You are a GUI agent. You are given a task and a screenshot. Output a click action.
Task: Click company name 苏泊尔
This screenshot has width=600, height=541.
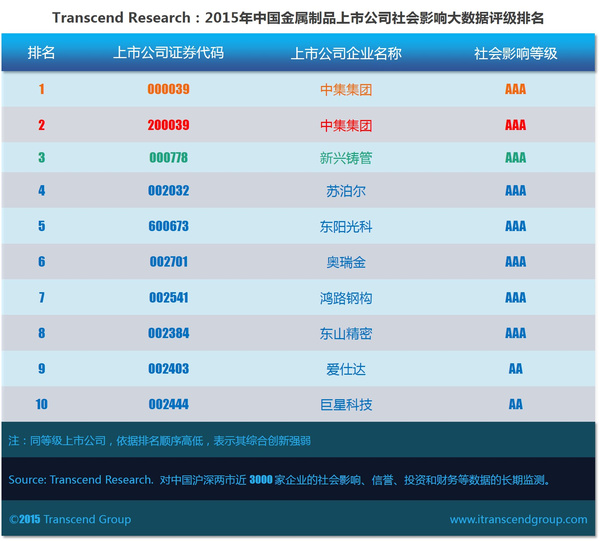(x=346, y=191)
